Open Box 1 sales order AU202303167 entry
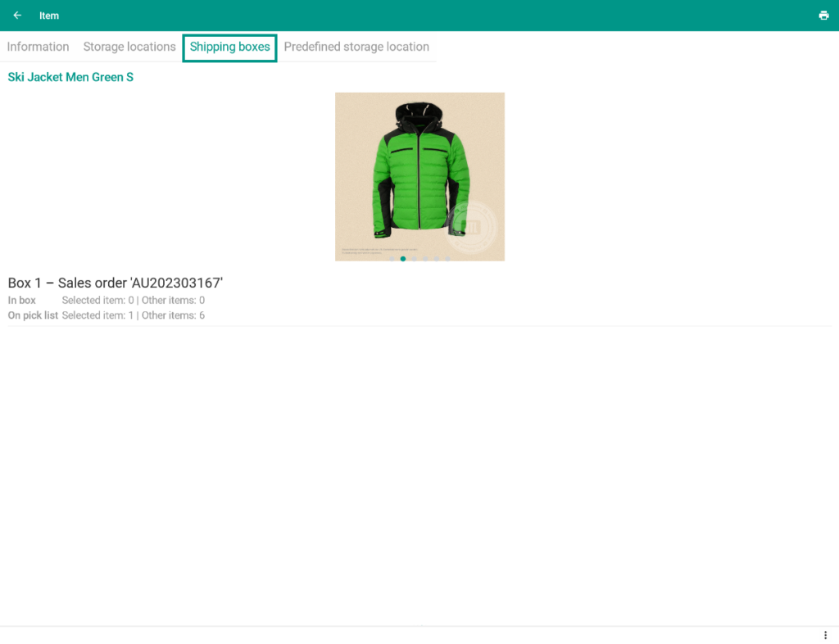The image size is (839, 644). (116, 283)
